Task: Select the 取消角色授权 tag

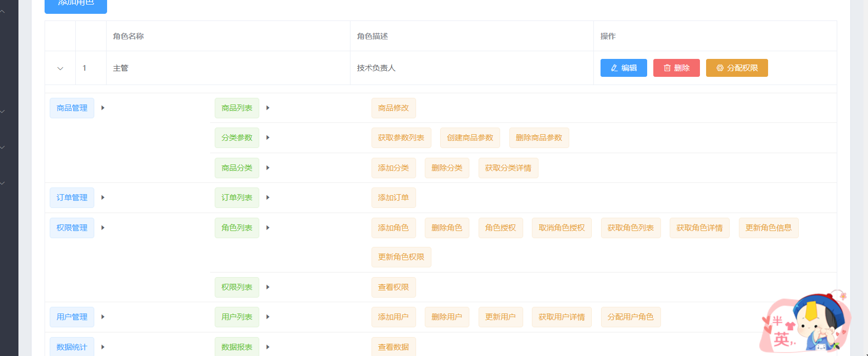Action: [x=562, y=228]
